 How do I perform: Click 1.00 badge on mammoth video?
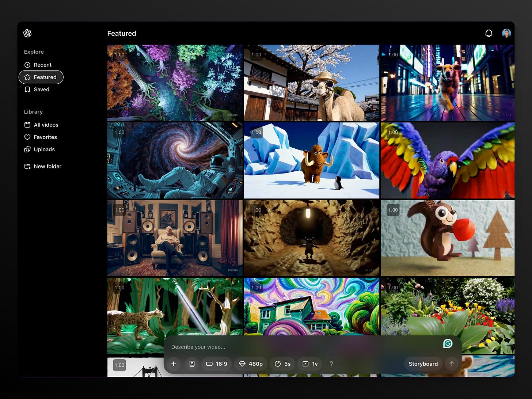[256, 132]
